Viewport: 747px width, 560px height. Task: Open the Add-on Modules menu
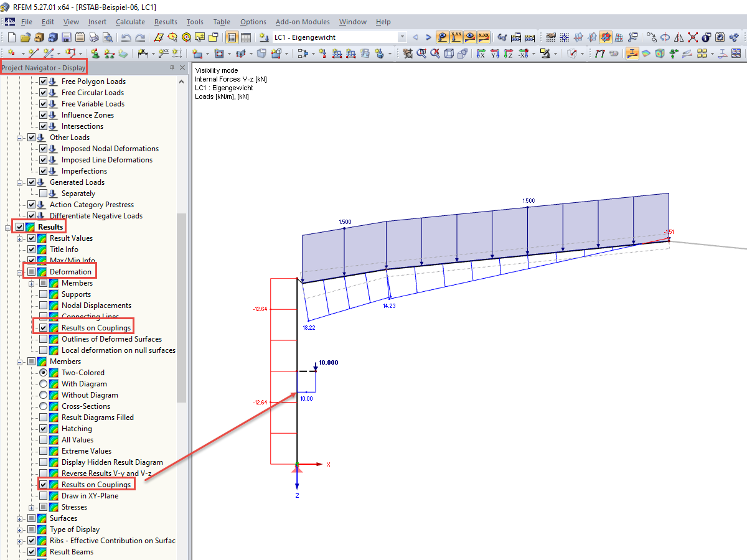click(x=303, y=22)
